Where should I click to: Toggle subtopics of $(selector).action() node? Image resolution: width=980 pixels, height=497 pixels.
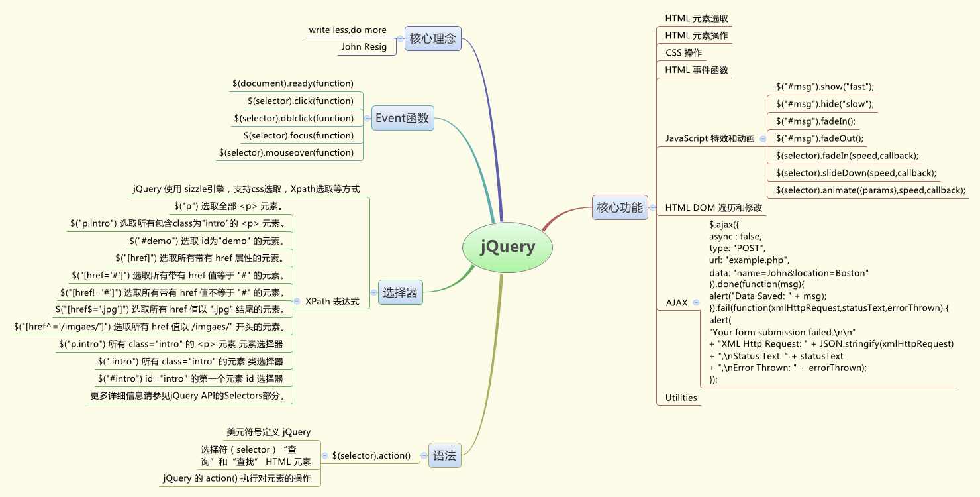pos(324,456)
